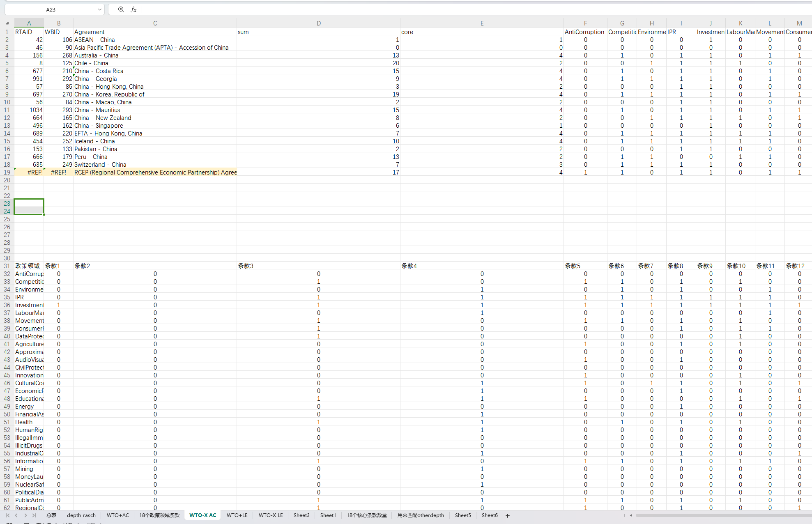812x524 pixels.
Task: Select column D header
Action: coord(318,23)
